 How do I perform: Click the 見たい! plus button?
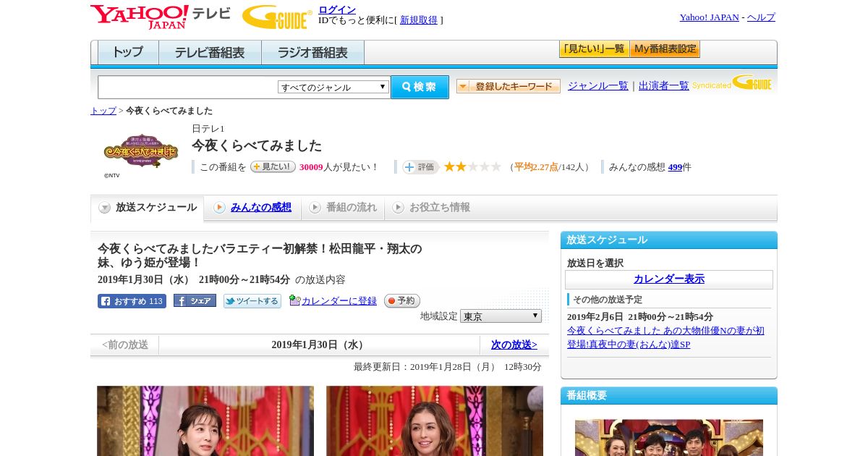click(x=273, y=166)
